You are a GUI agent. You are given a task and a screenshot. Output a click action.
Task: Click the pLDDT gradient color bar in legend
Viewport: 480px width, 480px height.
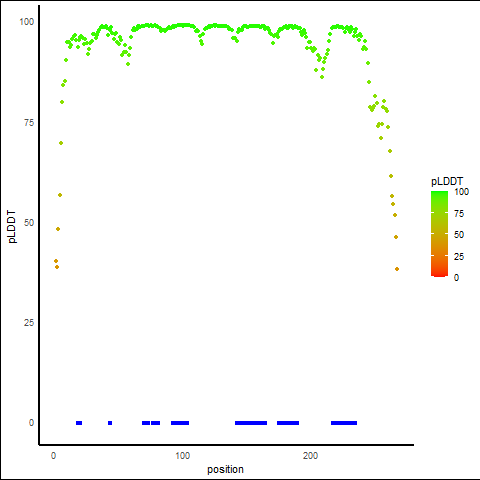tap(439, 234)
